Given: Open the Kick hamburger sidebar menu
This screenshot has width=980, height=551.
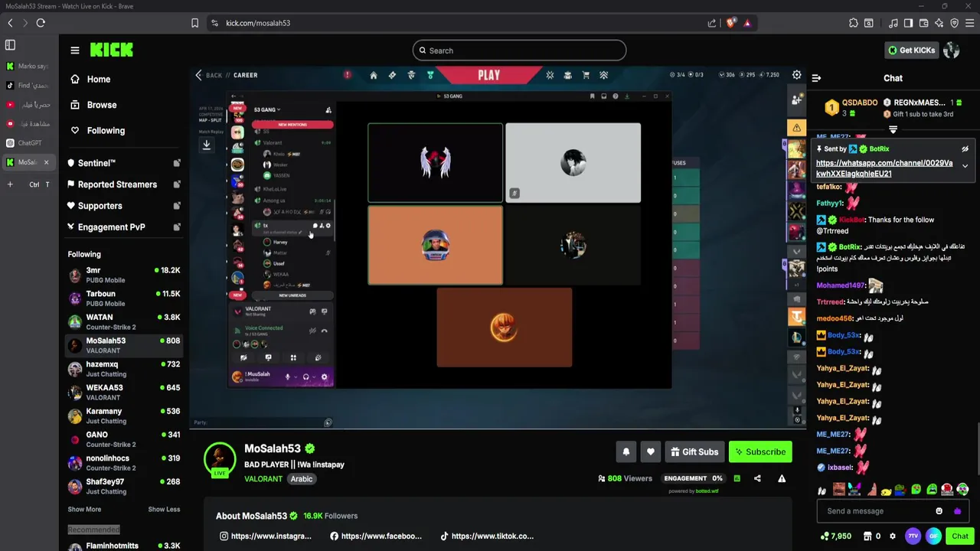Looking at the screenshot, I should 75,51.
